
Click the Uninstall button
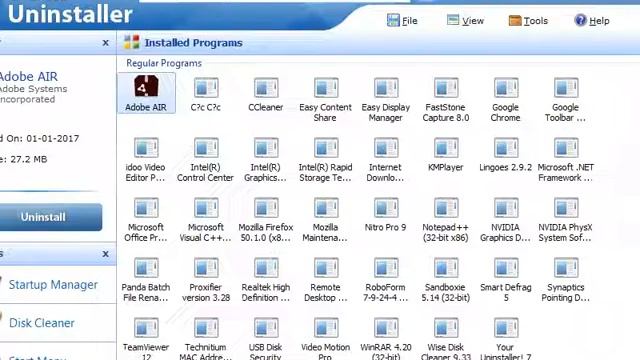[x=51, y=217]
